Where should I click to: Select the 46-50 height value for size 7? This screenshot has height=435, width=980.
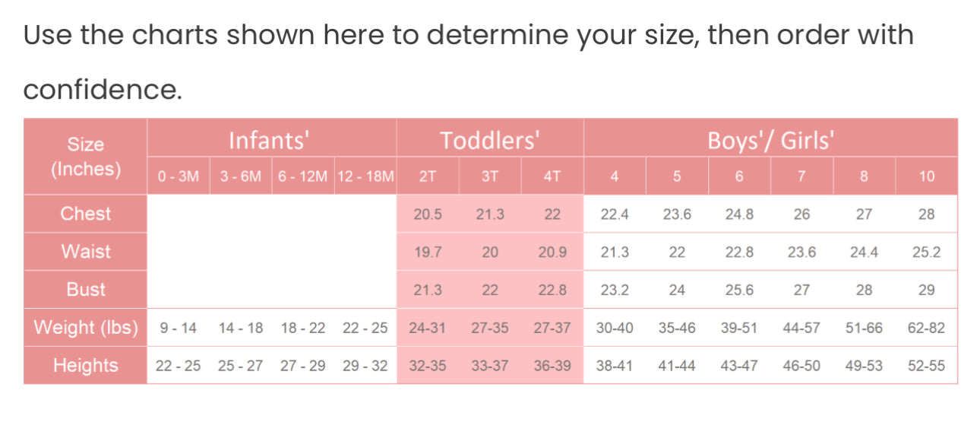pos(801,367)
